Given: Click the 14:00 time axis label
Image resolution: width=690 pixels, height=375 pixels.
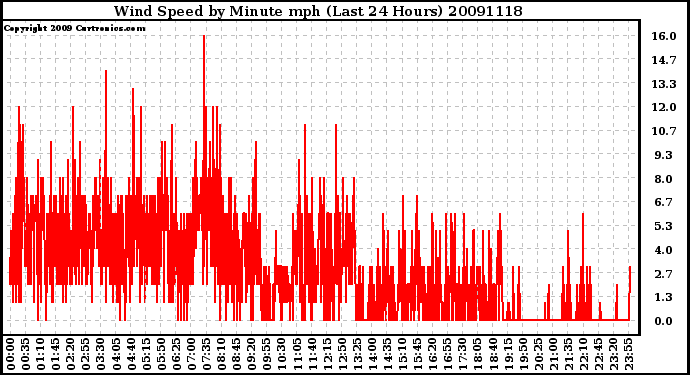Looking at the screenshot, I should (372, 354).
